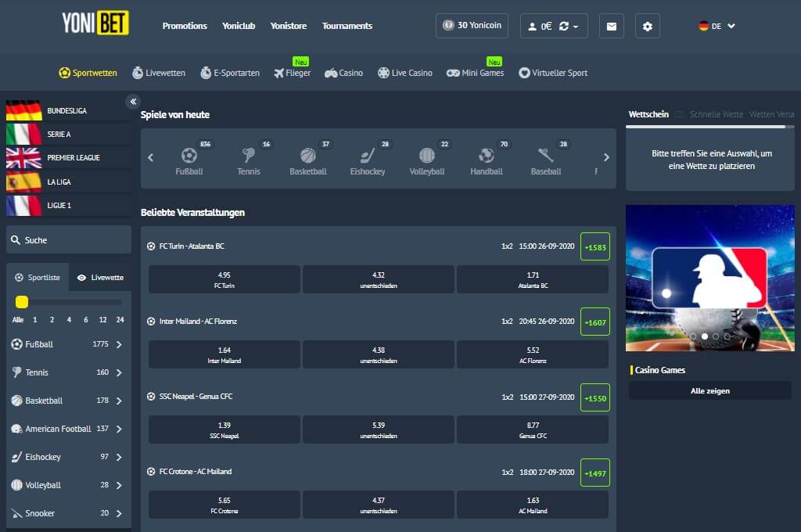Viewport: 801px width, 532px height.
Task: Select the Fußball icon in today's games
Action: pos(189,155)
